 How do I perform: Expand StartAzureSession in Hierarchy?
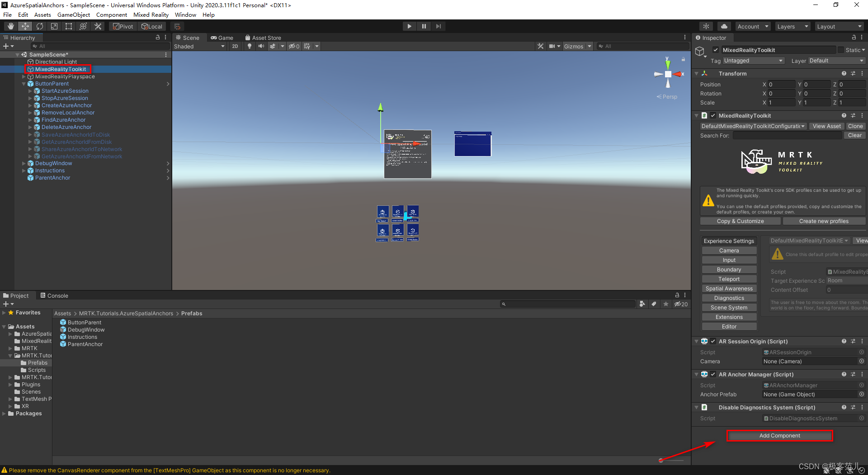[30, 91]
